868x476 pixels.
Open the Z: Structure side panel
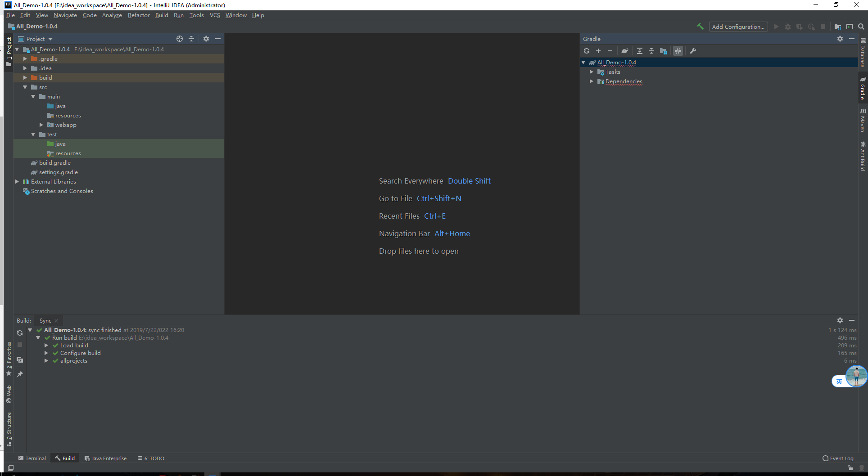pyautogui.click(x=9, y=429)
